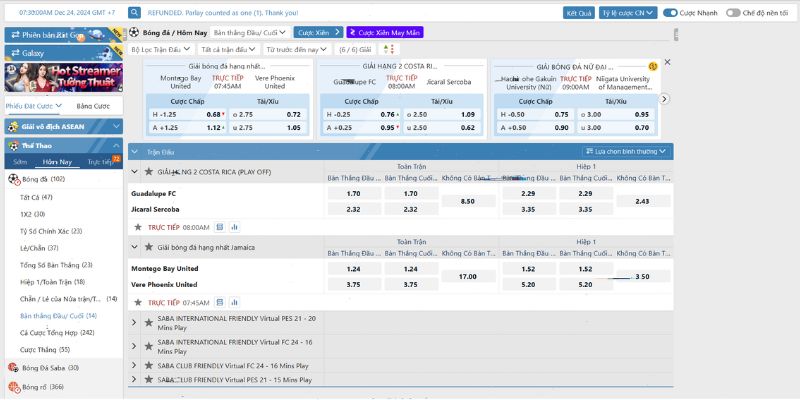
Task: Click the Cược Xiên May Mắn button
Action: click(x=385, y=32)
